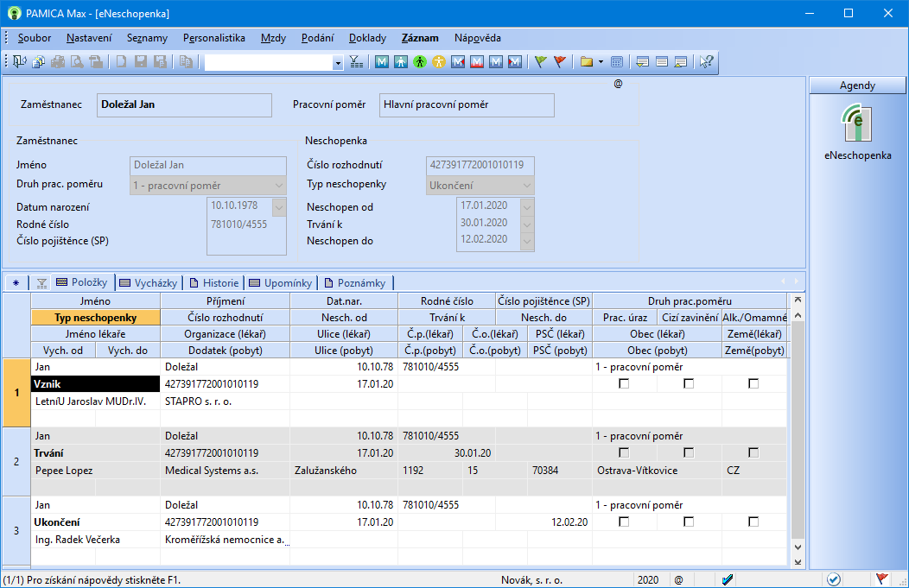Click the yellow person toolbar icon
909x588 pixels.
pyautogui.click(x=439, y=61)
